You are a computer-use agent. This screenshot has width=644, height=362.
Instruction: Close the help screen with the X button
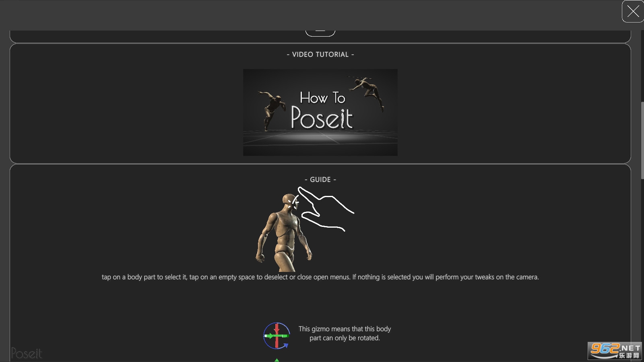point(633,11)
